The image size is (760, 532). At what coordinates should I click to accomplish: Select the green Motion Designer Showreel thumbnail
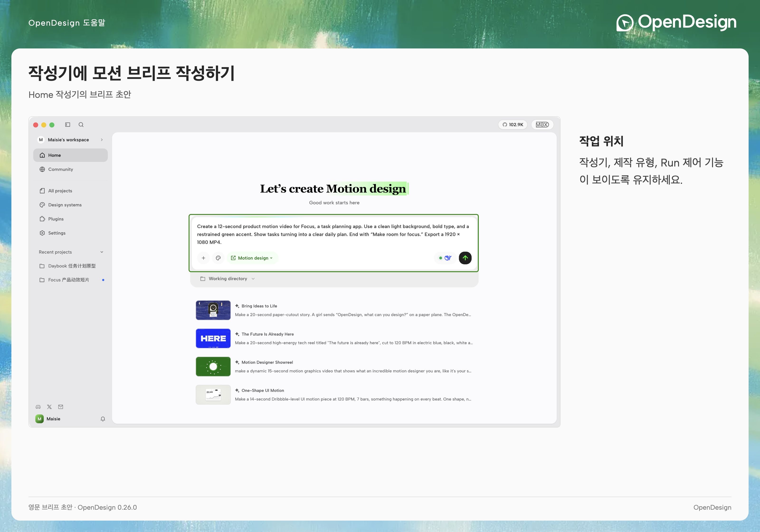213,366
